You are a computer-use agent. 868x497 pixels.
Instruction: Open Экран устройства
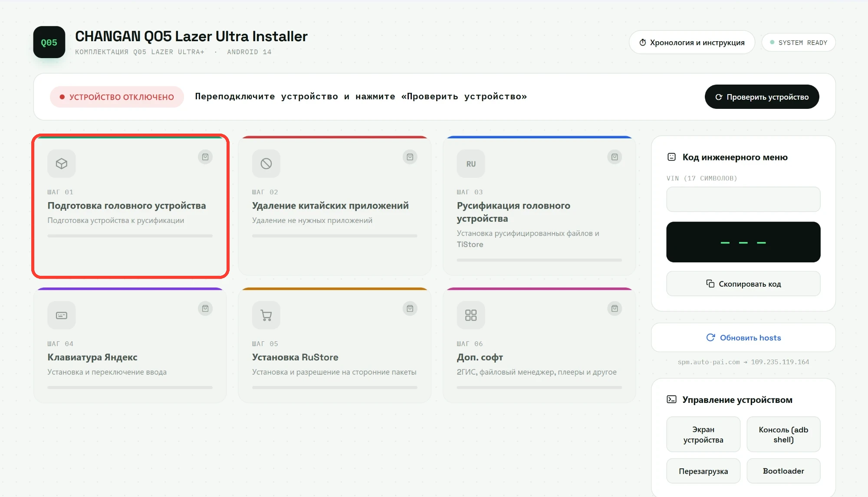click(x=703, y=434)
